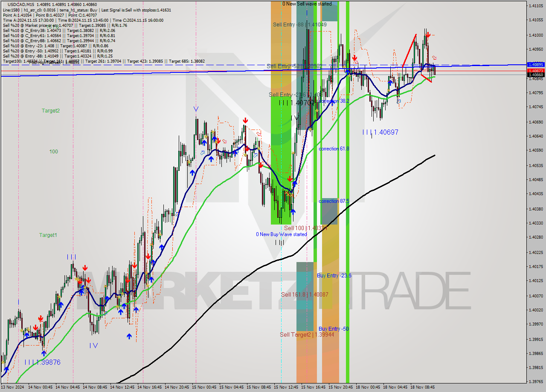This screenshot has width=546, height=392.
Task: Click the 'Sell 161.8 | 1.40087' label
Action: coord(305,294)
